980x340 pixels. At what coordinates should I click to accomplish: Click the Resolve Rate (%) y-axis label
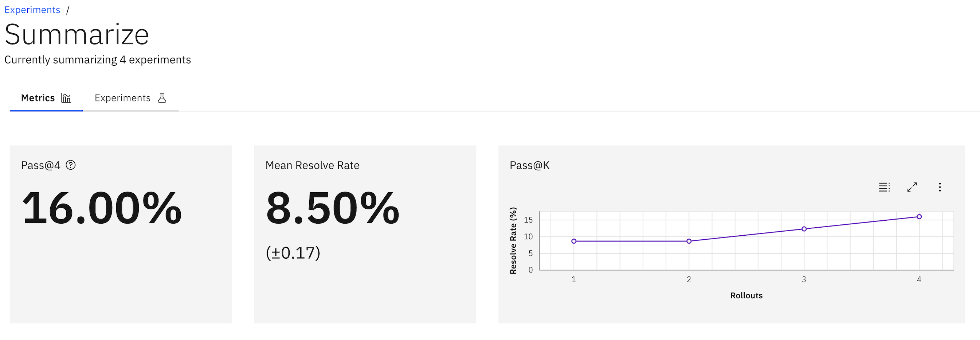coord(513,241)
